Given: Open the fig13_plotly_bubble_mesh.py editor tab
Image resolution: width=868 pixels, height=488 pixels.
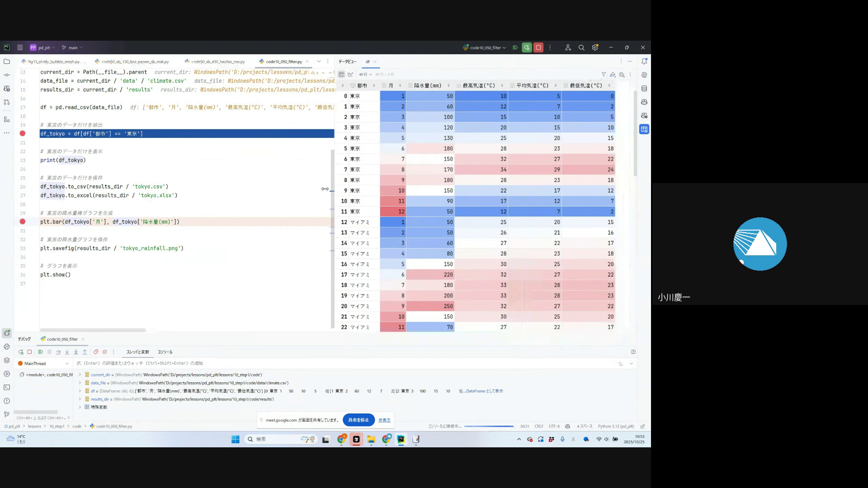Looking at the screenshot, I should point(53,62).
